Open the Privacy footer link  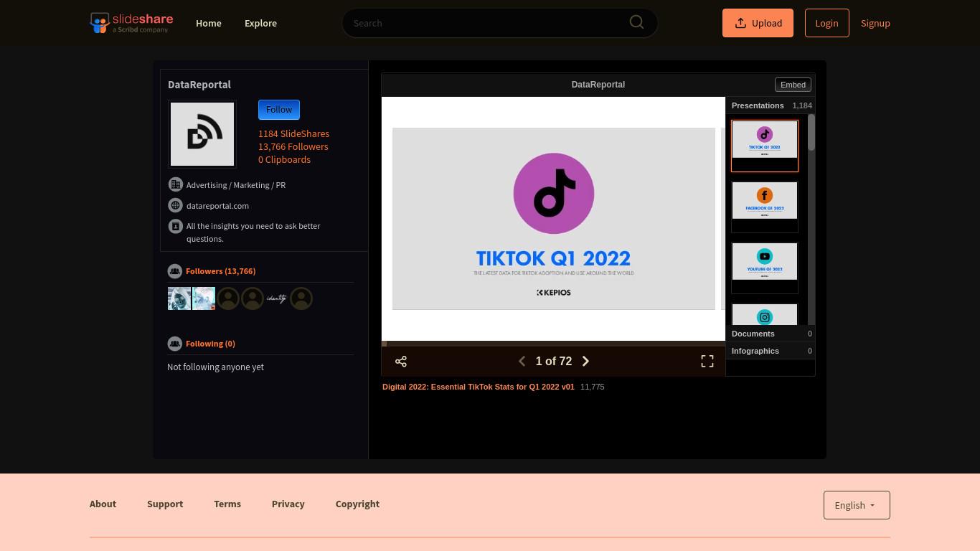(x=288, y=504)
